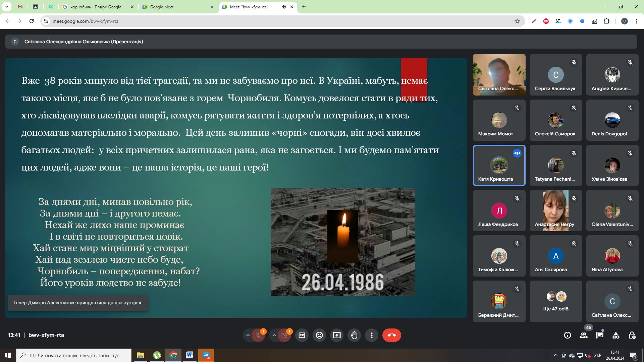
Task: Switch to the Google Meet tab
Action: (178, 7)
